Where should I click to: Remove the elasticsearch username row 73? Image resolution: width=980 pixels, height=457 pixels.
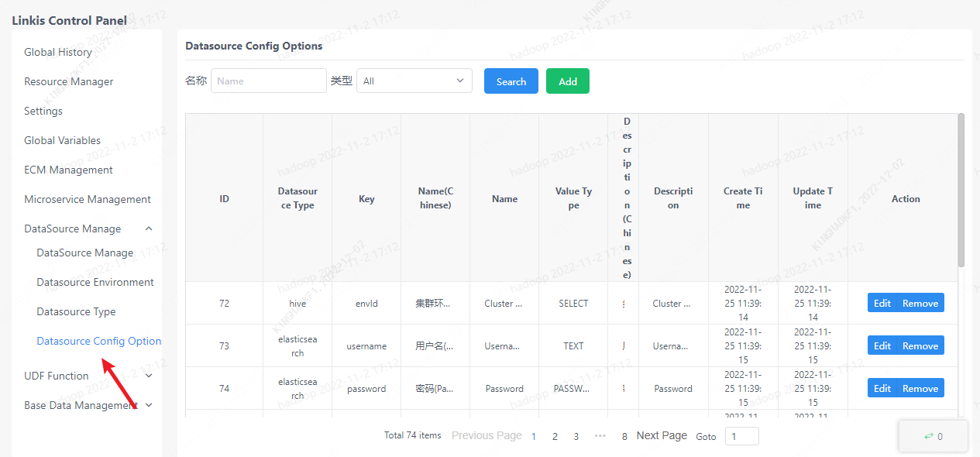pyautogui.click(x=921, y=345)
